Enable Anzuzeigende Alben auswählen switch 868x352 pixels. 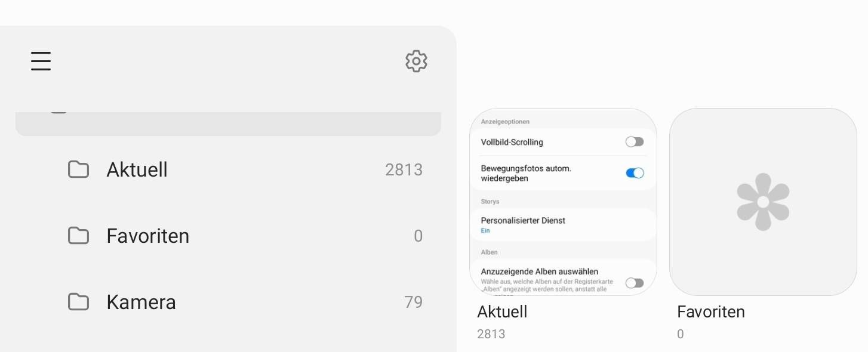pos(634,283)
